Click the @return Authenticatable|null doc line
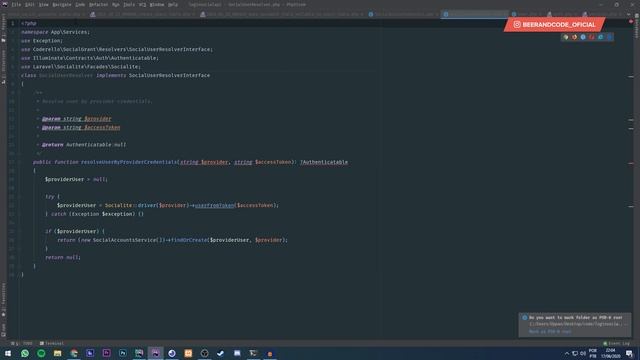The image size is (640, 360). coord(84,145)
